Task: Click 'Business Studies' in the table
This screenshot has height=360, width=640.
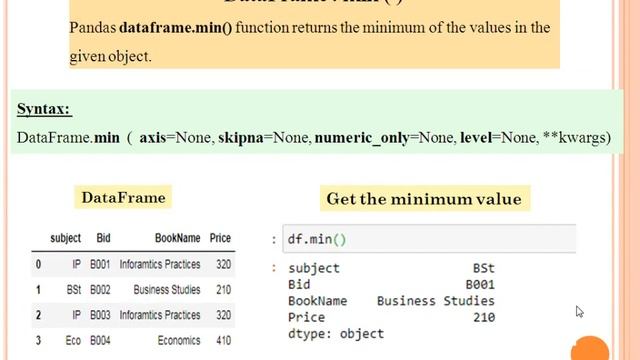Action: click(x=167, y=290)
